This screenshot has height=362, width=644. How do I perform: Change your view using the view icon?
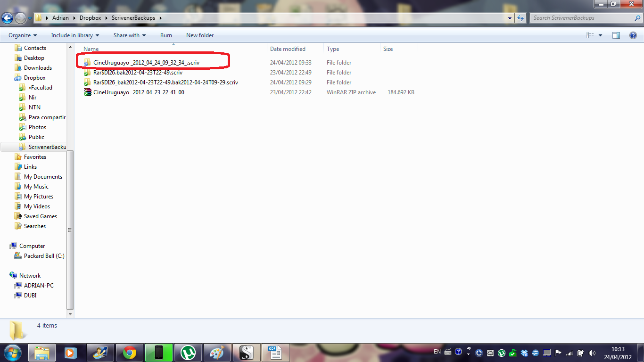tap(590, 35)
